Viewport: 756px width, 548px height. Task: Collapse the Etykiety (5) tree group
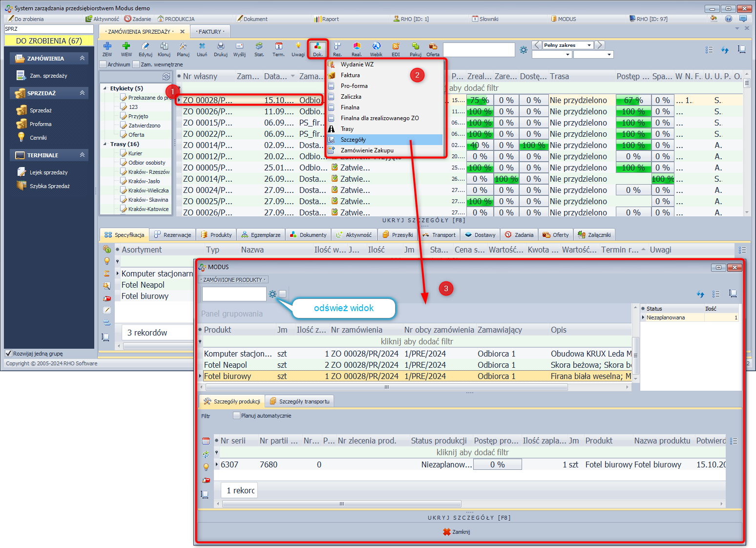105,88
